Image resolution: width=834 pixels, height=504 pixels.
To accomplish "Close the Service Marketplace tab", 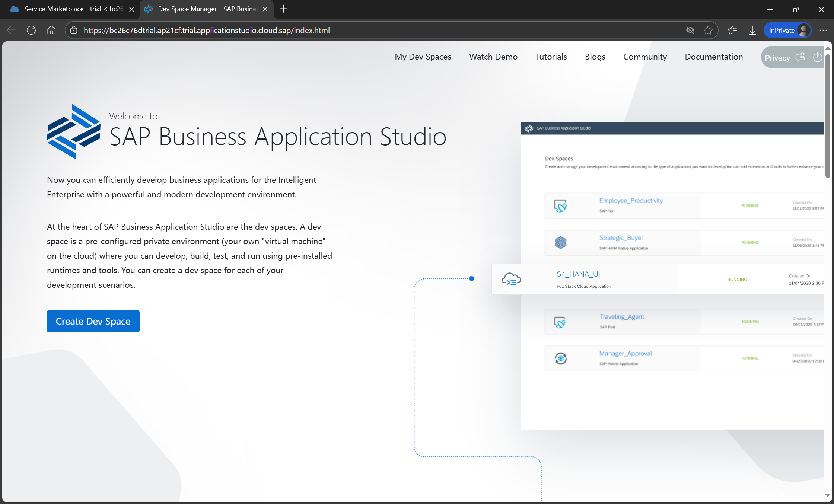I will pyautogui.click(x=131, y=9).
